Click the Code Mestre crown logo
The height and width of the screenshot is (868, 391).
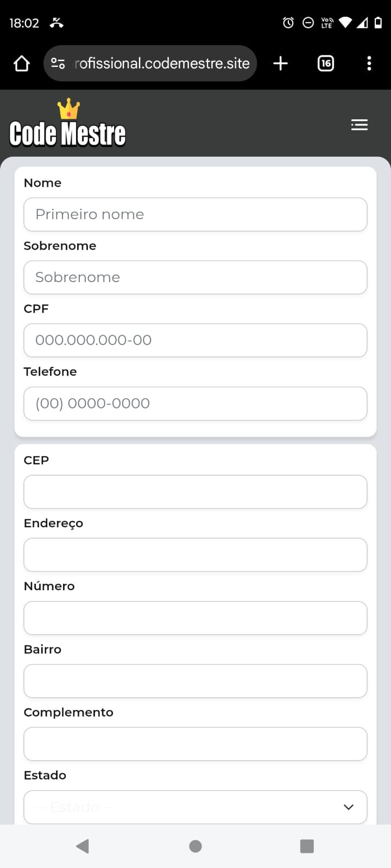[67, 125]
